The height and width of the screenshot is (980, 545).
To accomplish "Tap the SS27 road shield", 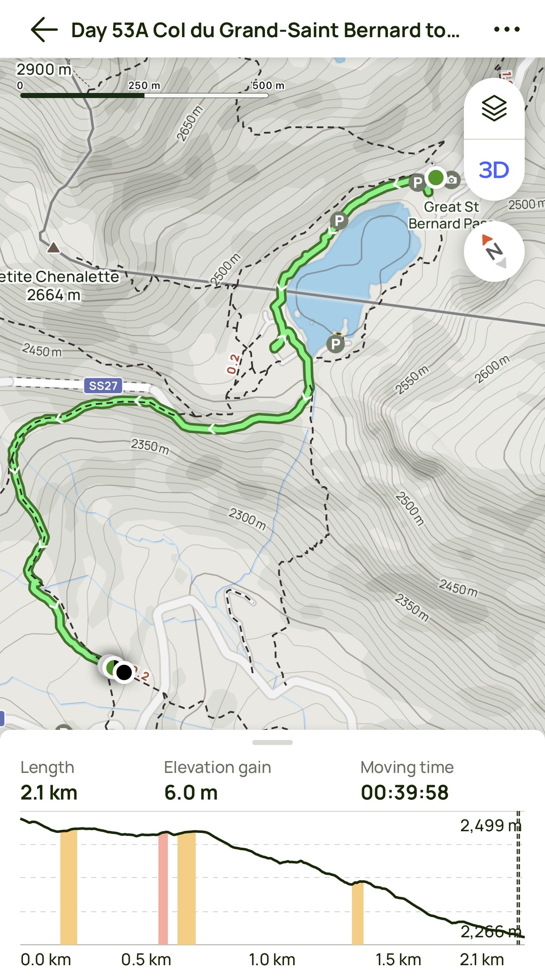I will (x=103, y=385).
